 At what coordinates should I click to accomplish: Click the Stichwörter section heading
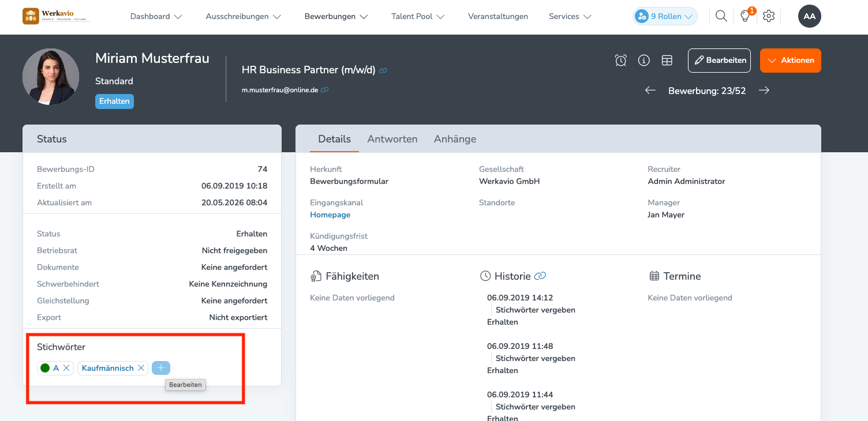click(x=61, y=347)
